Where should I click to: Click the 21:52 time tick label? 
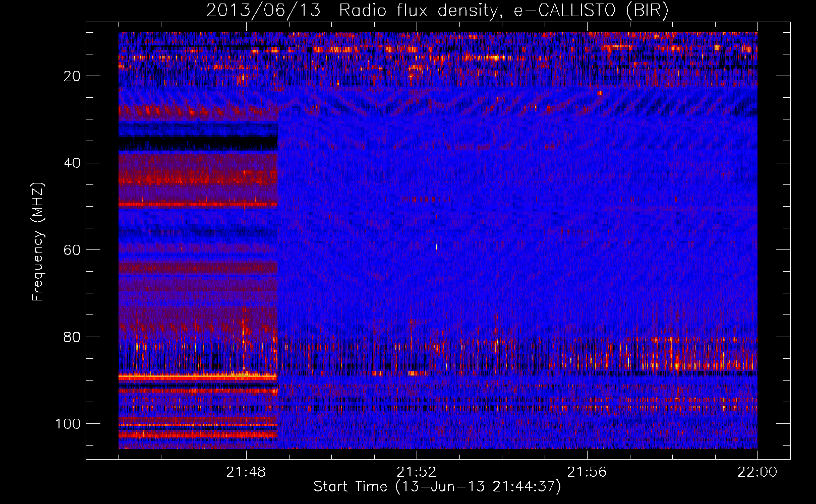(417, 472)
